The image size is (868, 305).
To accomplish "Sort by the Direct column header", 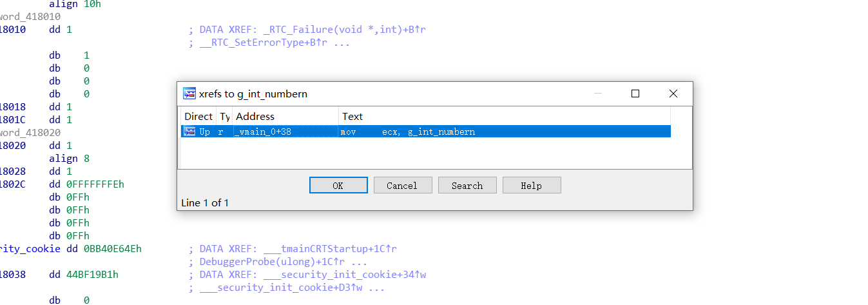I will pos(198,117).
